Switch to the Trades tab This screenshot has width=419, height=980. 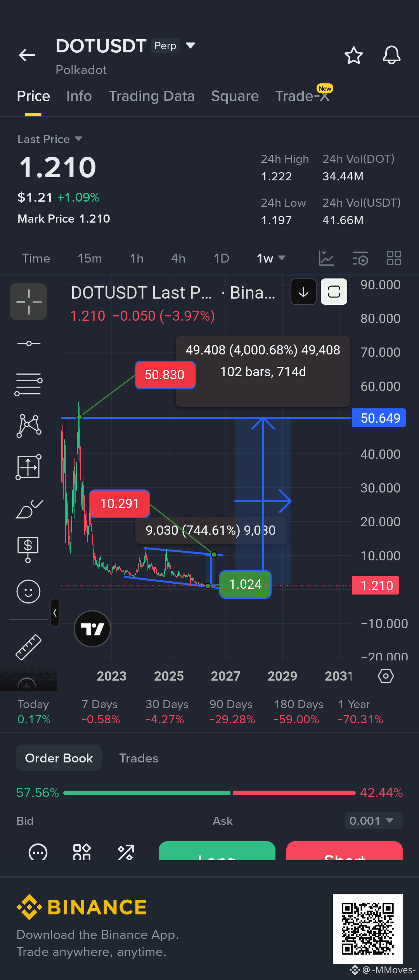(x=139, y=758)
